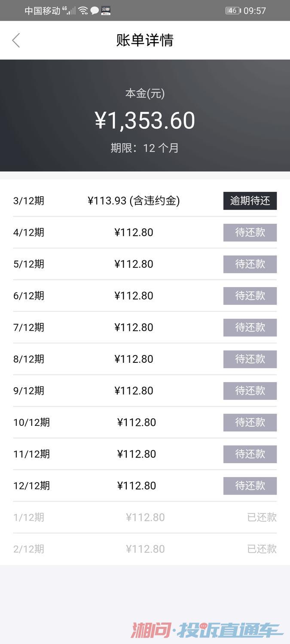Tap the back arrow icon

(x=16, y=40)
